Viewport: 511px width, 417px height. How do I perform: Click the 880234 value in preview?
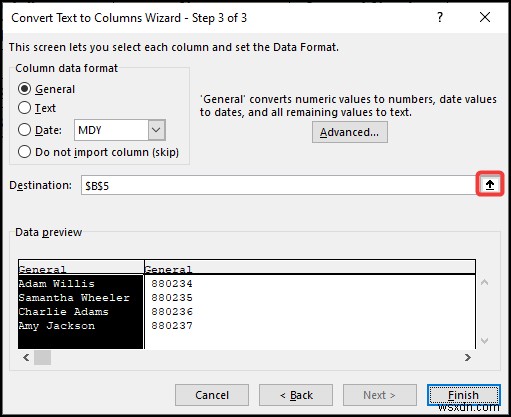(x=172, y=283)
